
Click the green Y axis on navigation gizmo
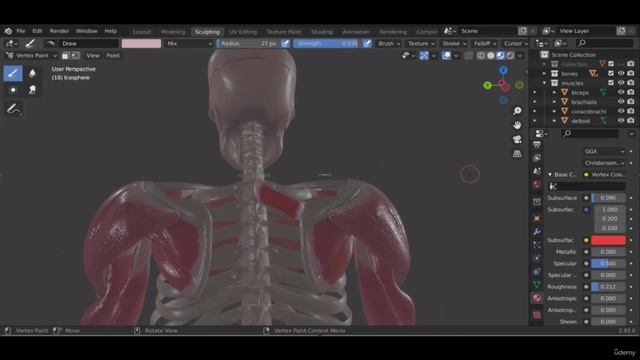coord(487,85)
